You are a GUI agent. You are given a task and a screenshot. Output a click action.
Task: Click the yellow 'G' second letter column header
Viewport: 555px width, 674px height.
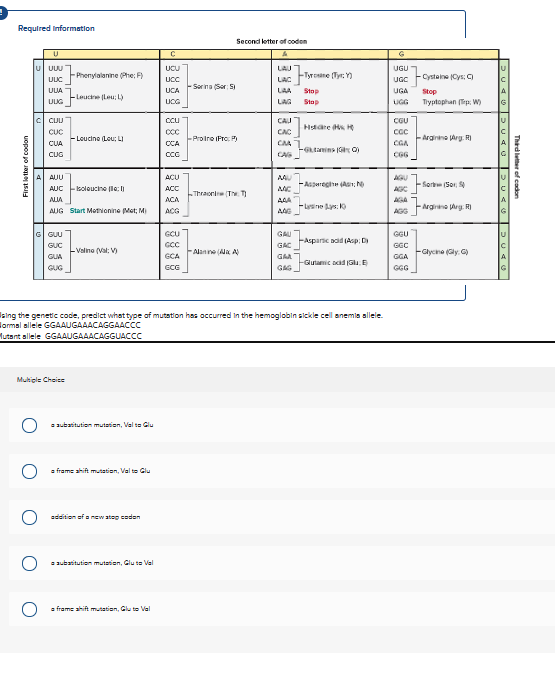[x=443, y=54]
